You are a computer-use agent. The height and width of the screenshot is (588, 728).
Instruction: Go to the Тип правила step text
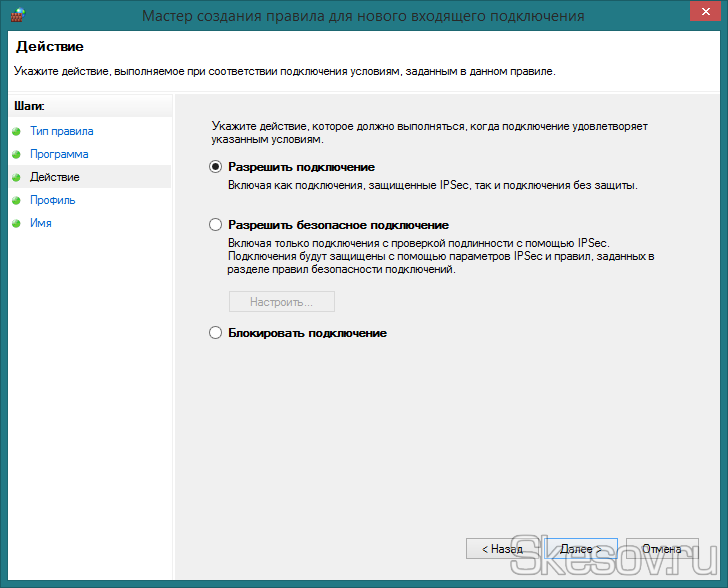tap(62, 131)
